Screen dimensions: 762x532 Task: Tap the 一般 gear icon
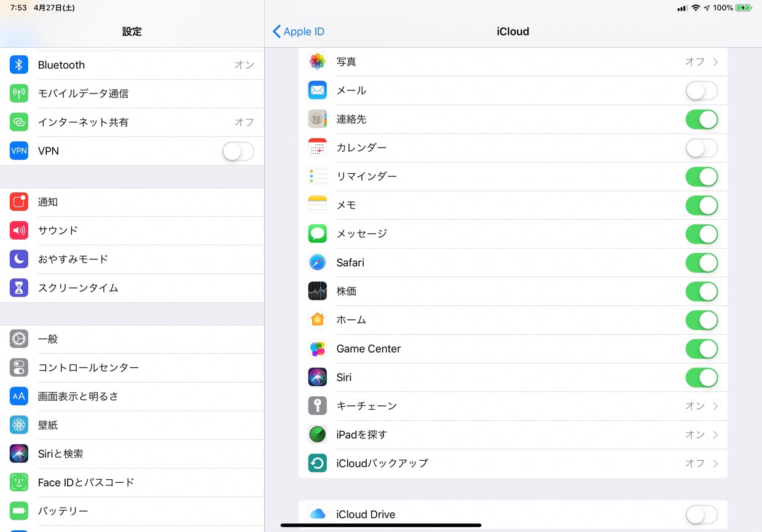tap(19, 338)
